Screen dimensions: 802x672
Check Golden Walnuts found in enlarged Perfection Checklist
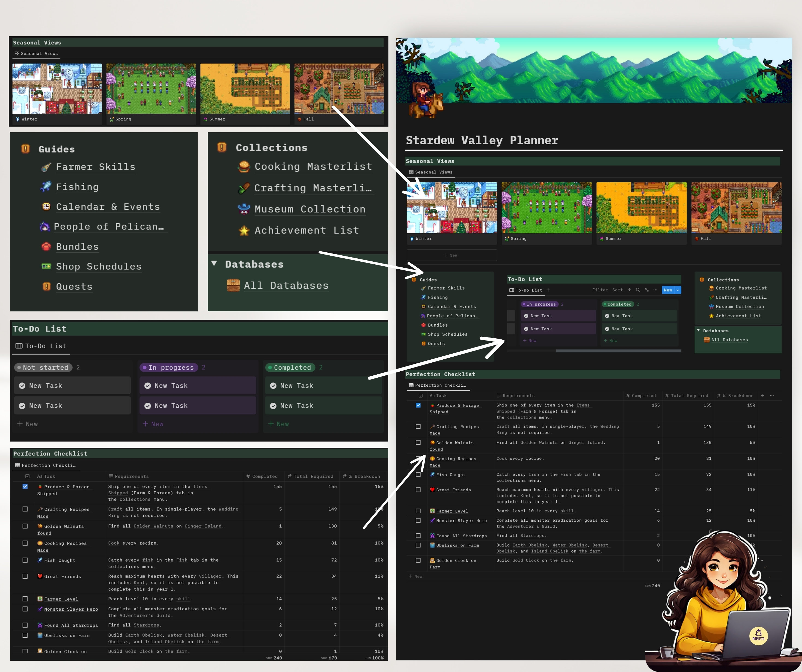[x=25, y=526]
